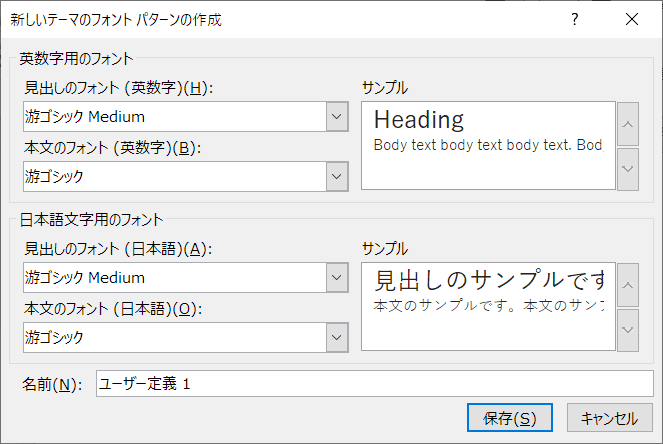Click the 名前 name input field

click(x=373, y=385)
